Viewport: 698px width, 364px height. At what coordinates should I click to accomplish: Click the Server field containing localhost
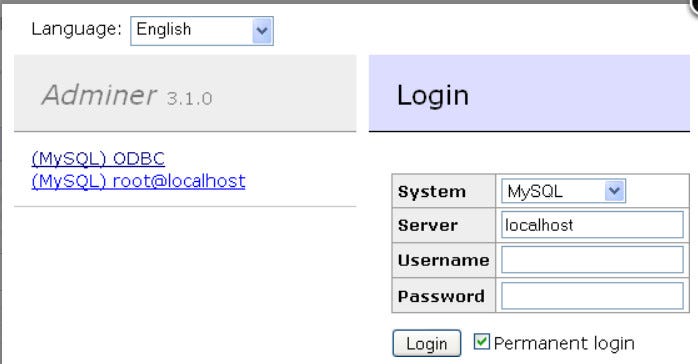[592, 225]
